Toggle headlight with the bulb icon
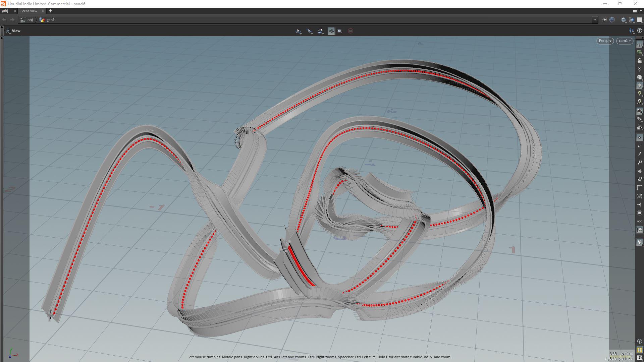 (x=640, y=86)
